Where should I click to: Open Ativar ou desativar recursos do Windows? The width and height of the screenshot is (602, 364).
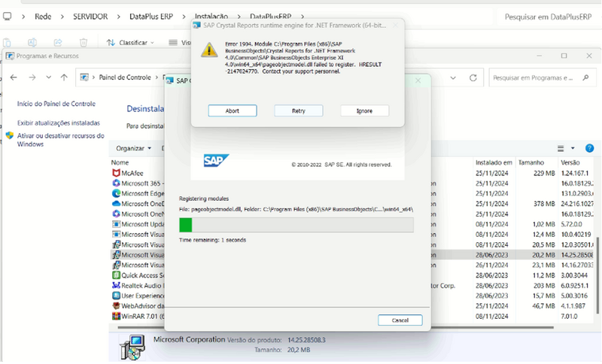[x=61, y=140]
